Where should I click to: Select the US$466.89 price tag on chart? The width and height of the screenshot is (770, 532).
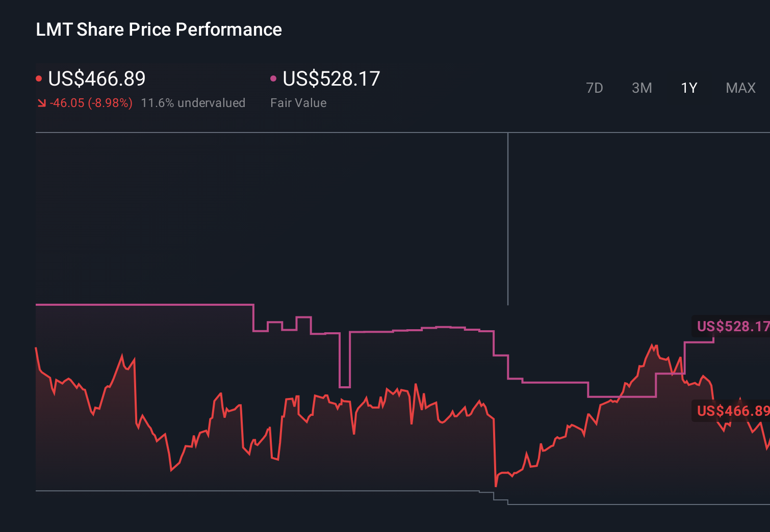[732, 411]
